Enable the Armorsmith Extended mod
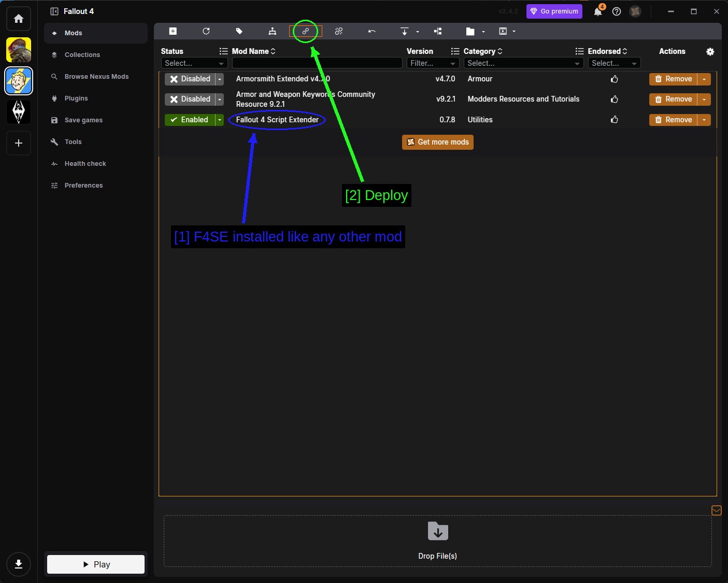Viewport: 728px width, 583px height. pos(190,79)
